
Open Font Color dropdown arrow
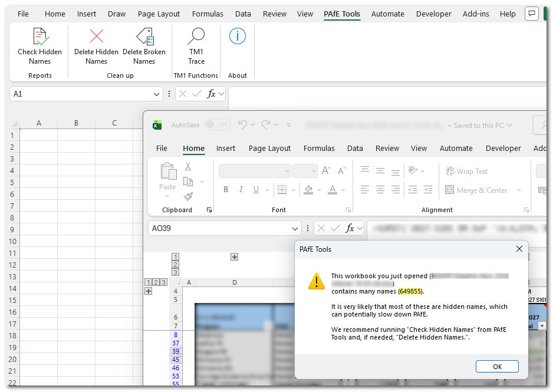pyautogui.click(x=343, y=190)
